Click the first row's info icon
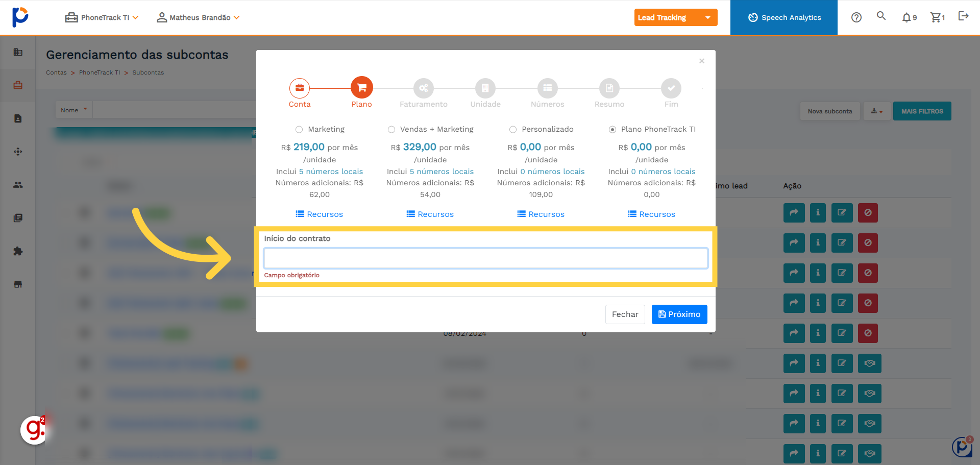 click(x=818, y=213)
